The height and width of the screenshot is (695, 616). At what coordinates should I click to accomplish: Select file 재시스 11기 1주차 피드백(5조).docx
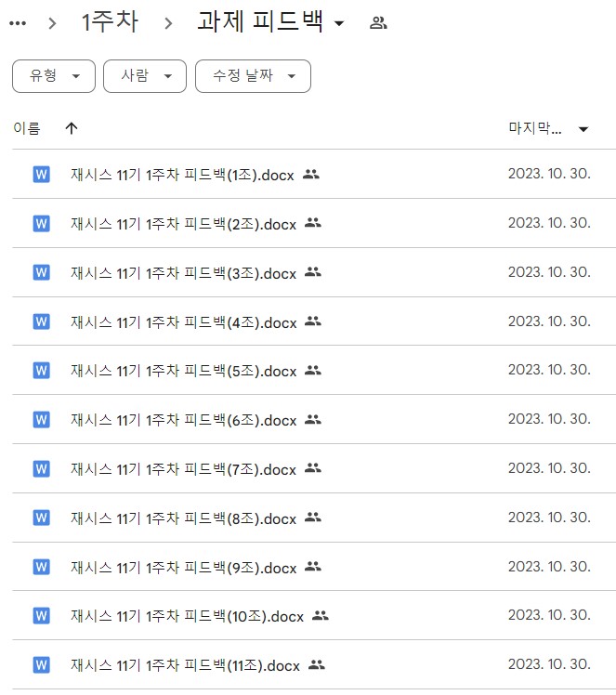pos(183,370)
